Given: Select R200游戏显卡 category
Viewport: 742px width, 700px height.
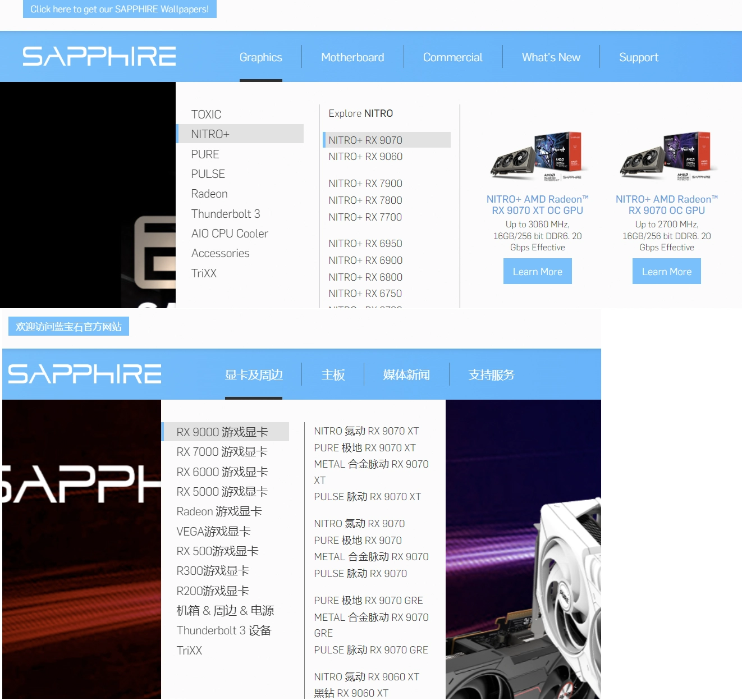Looking at the screenshot, I should (x=213, y=591).
